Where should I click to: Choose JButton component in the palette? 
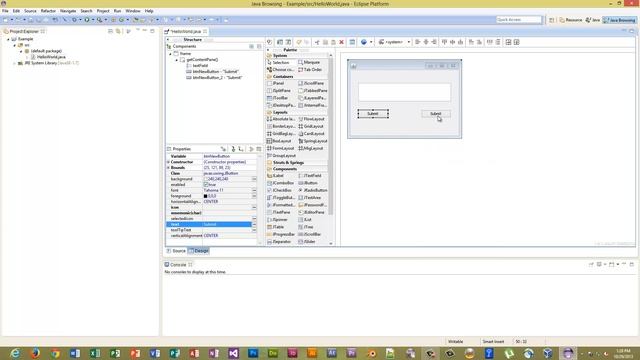(x=308, y=183)
